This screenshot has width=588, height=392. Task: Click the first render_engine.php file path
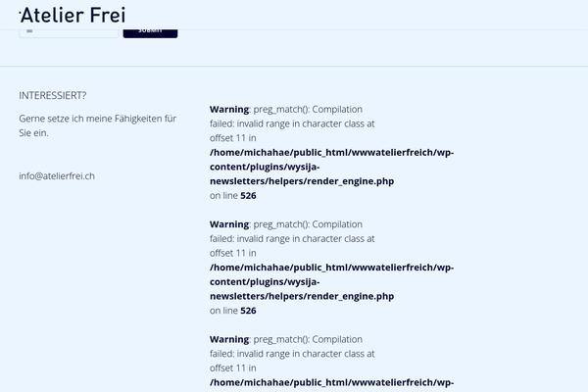tap(331, 167)
